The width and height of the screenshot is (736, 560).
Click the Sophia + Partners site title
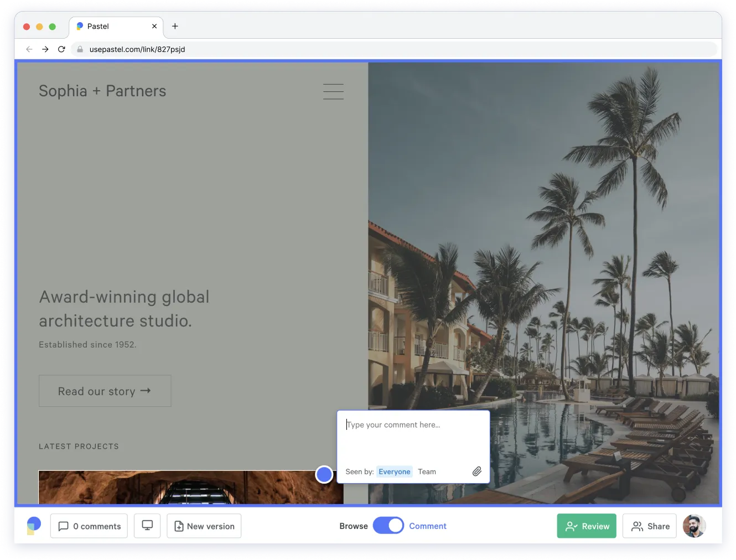[102, 91]
